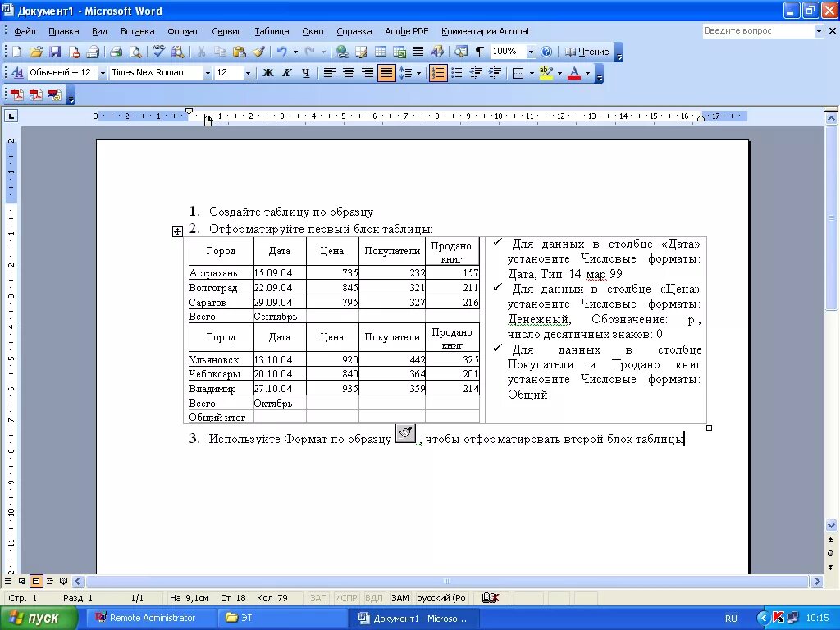Viewport: 840px width, 630px height.
Task: Expand the highlight color dropdown arrow
Action: click(x=559, y=73)
